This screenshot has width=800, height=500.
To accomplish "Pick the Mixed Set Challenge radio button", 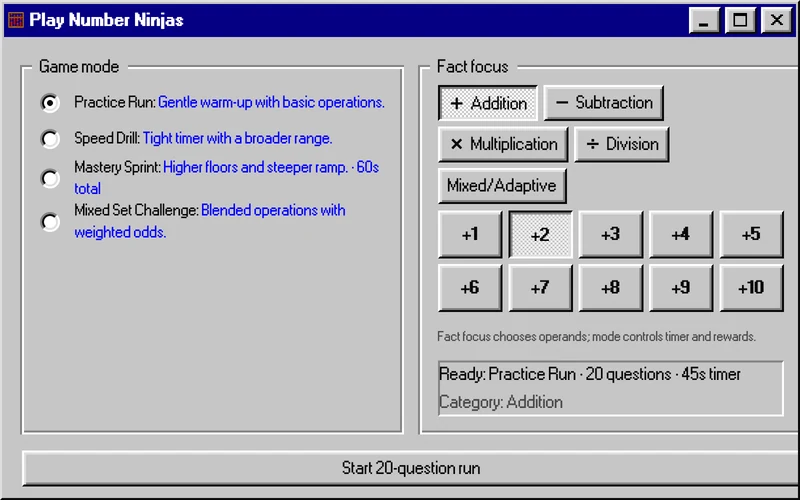I will coord(50,221).
